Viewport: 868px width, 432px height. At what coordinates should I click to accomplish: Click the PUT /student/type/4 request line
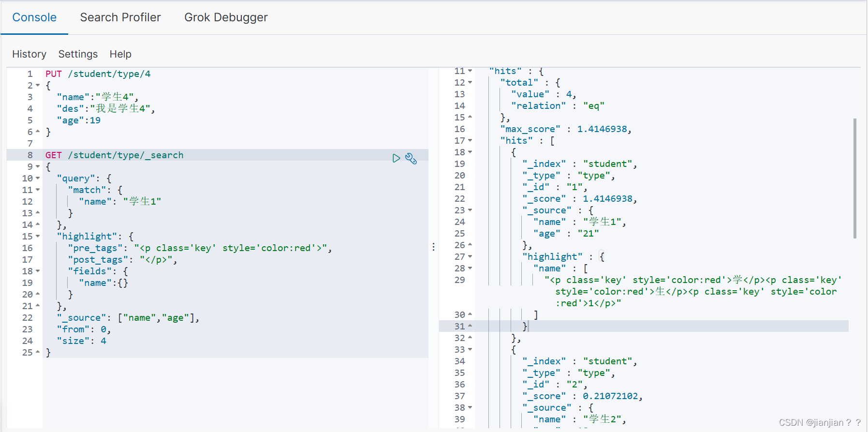click(x=98, y=74)
